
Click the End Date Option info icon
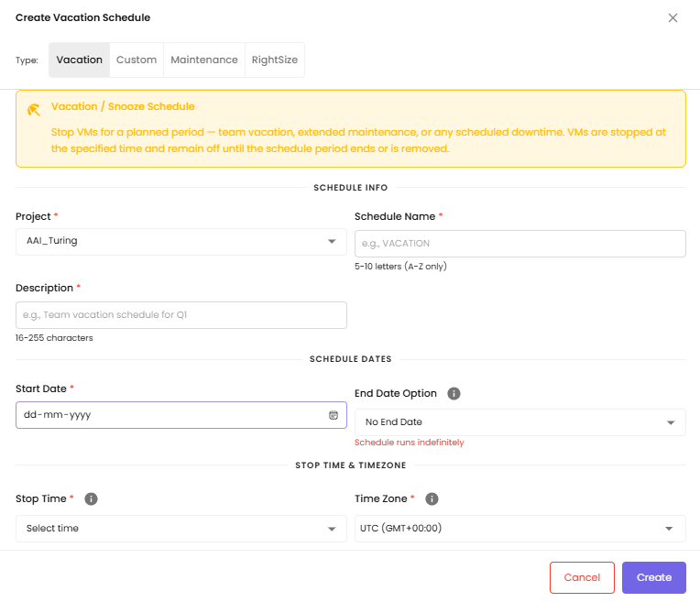point(454,393)
